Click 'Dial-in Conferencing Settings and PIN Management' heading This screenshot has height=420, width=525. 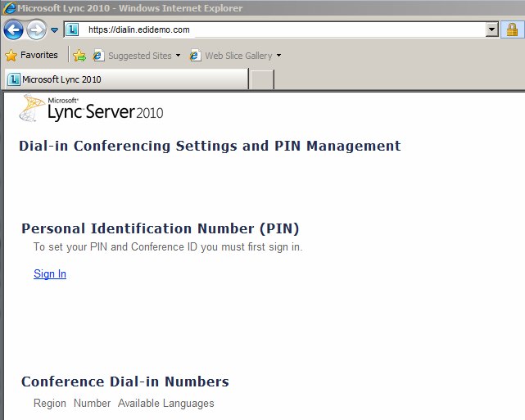[x=210, y=146]
